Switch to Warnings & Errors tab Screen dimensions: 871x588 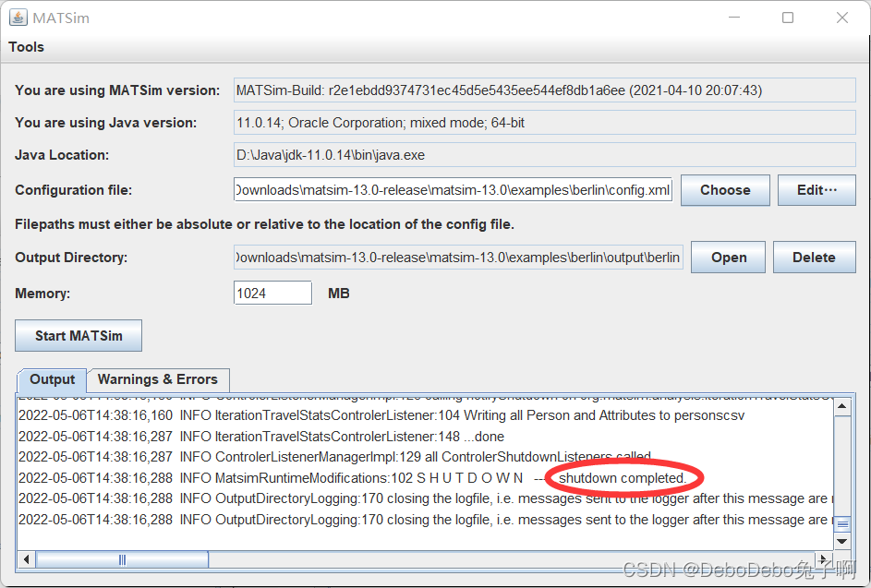pos(158,379)
